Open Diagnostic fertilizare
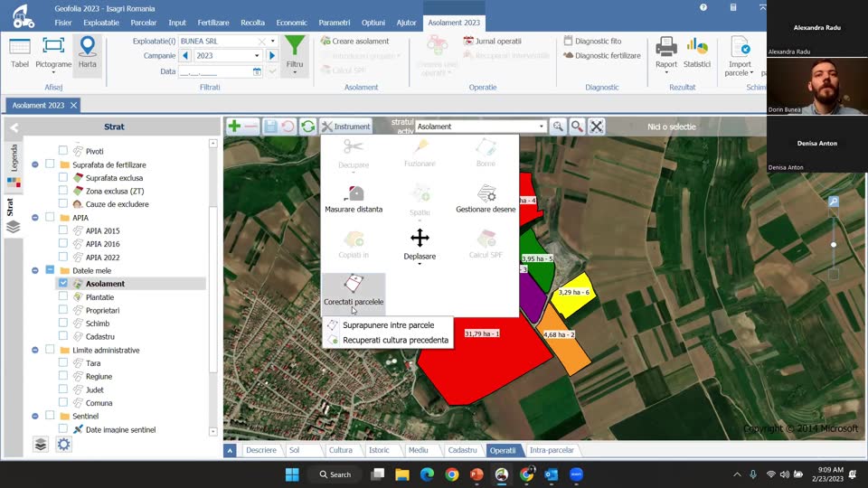This screenshot has height=488, width=868. 602,55
